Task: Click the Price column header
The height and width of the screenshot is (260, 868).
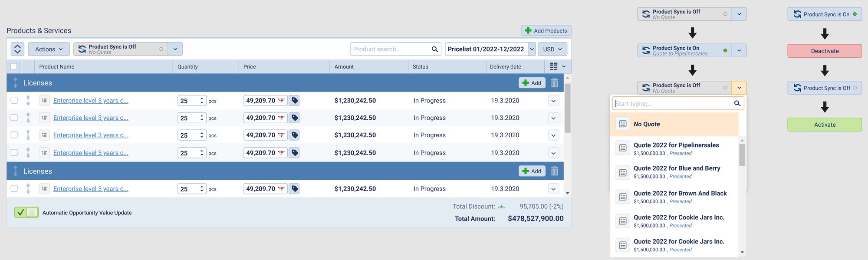Action: (250, 66)
